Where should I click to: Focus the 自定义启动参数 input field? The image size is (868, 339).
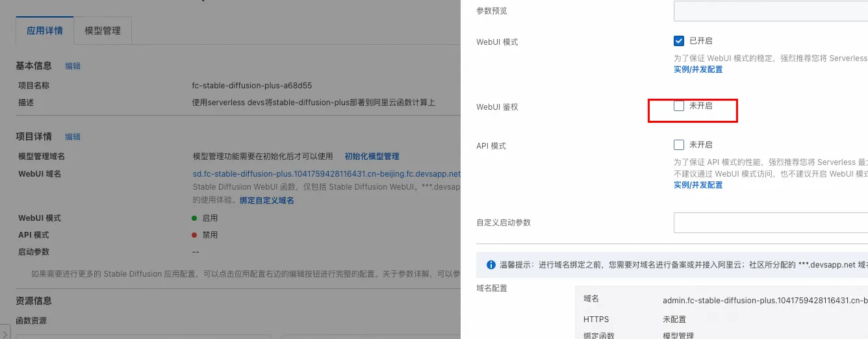click(x=771, y=223)
